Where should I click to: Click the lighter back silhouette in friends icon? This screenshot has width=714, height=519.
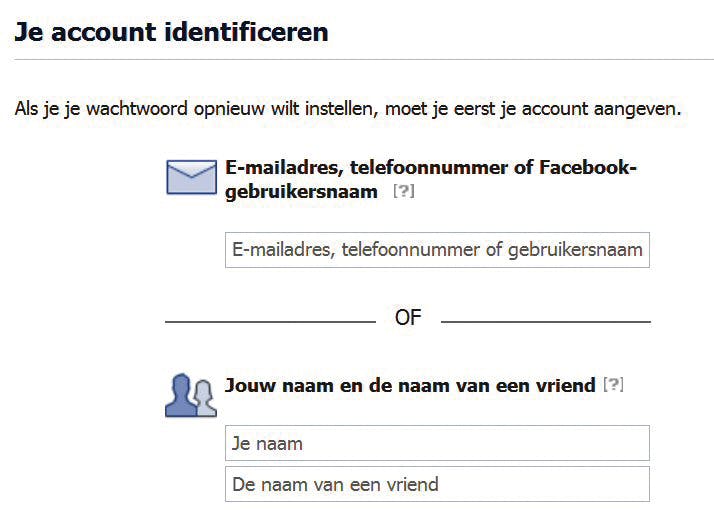205,398
